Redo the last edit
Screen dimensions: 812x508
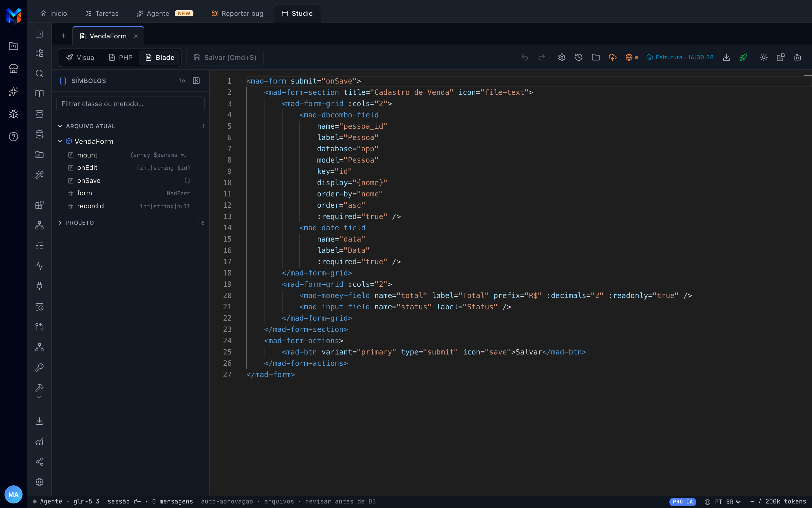tap(542, 58)
